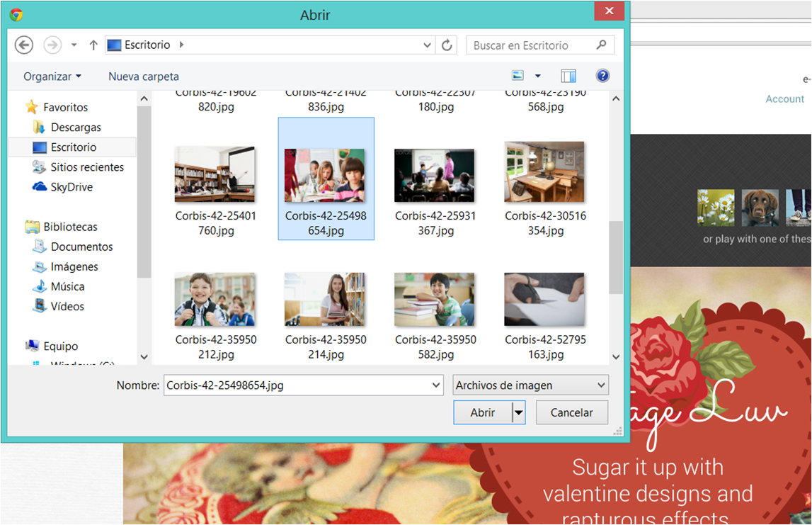This screenshot has width=812, height=525.
Task: Select thumbnail Corbis-42-30516354.jpg
Action: pos(544,172)
